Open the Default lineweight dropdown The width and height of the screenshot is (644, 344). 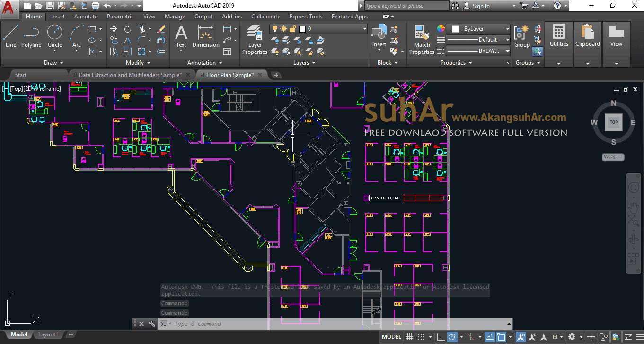479,40
